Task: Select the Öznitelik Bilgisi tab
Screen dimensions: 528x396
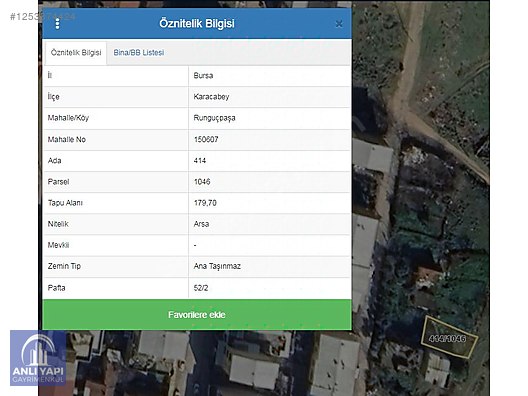Action: pyautogui.click(x=76, y=53)
